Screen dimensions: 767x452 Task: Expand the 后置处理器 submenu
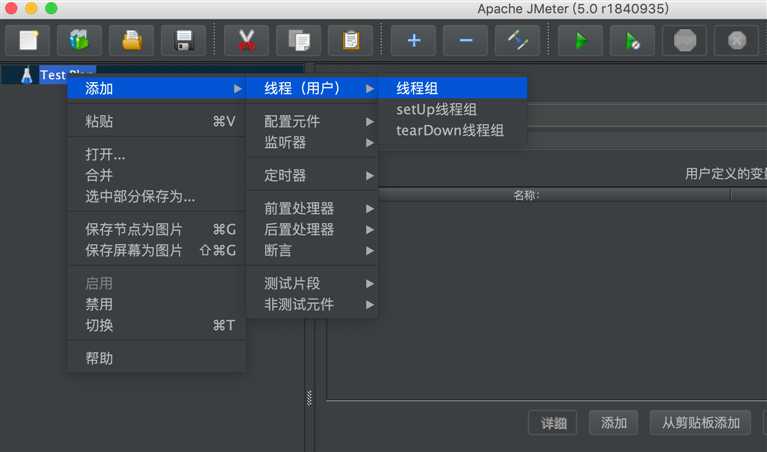tap(312, 229)
